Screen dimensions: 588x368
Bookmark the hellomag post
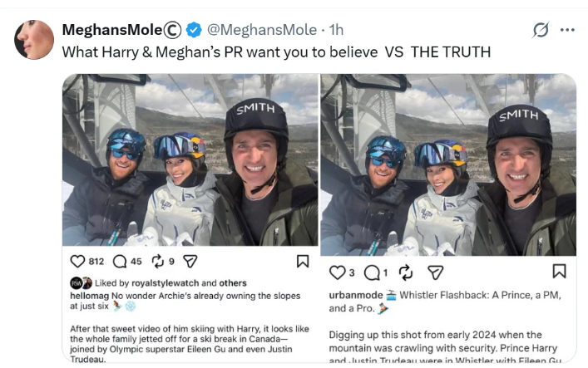[x=303, y=261]
